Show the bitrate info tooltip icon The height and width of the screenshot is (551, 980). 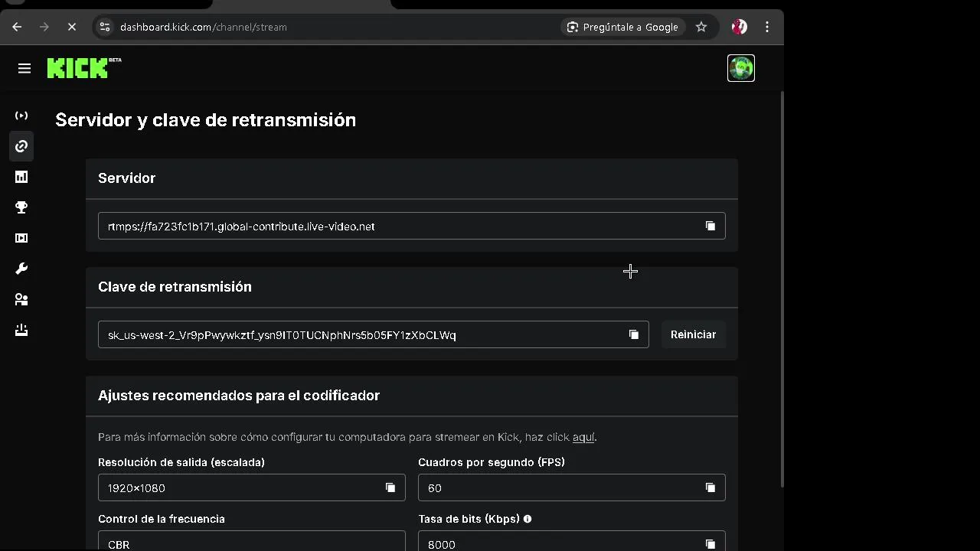(528, 519)
